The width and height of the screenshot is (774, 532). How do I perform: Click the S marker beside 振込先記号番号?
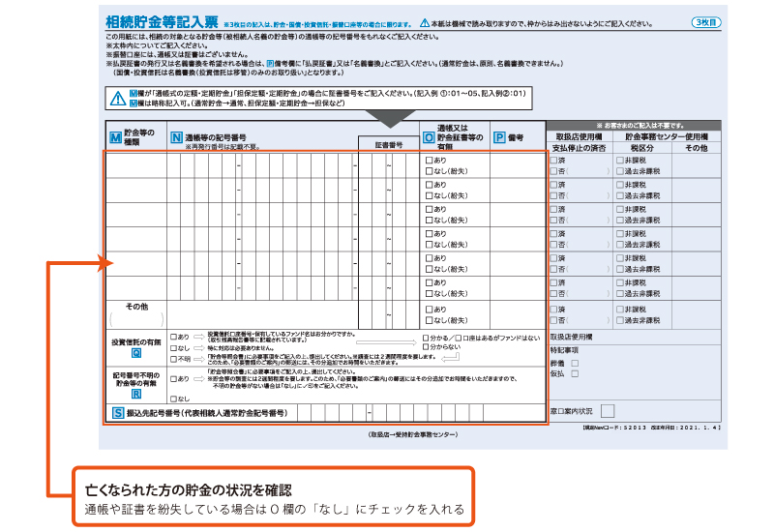coord(117,413)
